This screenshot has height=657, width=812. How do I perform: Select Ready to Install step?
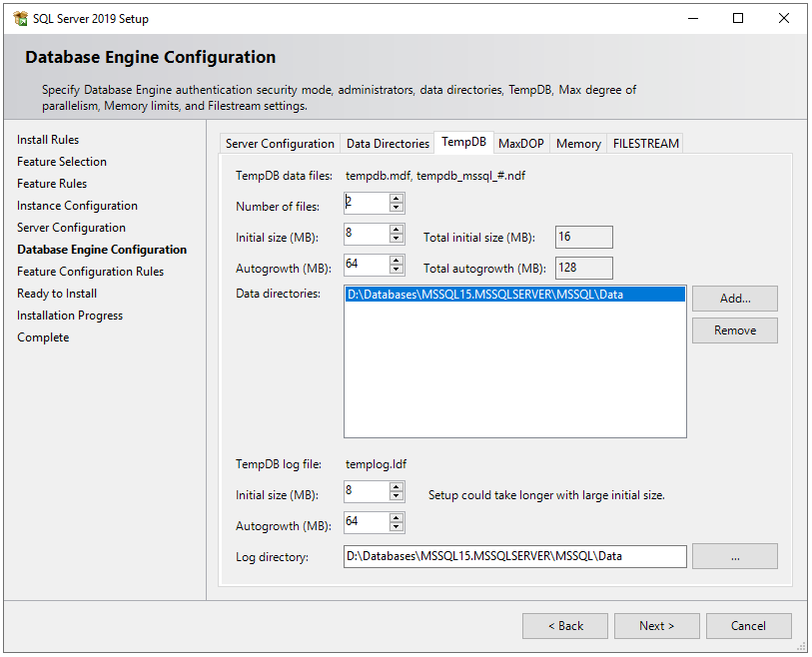pyautogui.click(x=57, y=294)
